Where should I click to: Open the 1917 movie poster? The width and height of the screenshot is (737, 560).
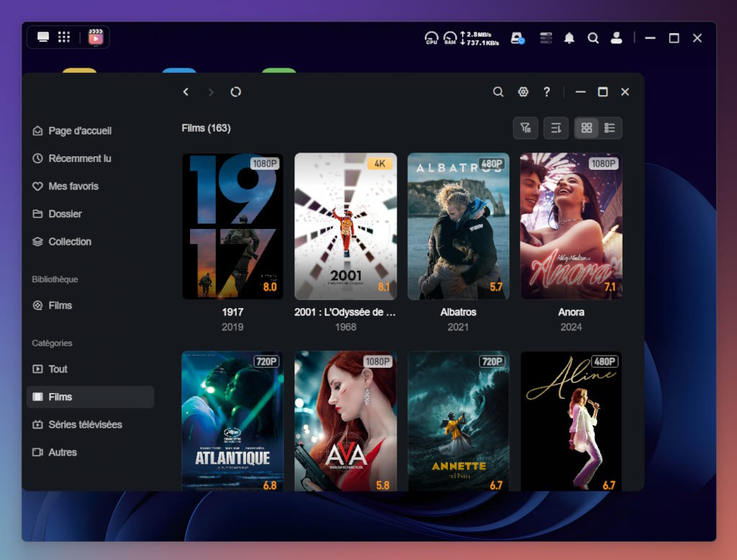[232, 226]
